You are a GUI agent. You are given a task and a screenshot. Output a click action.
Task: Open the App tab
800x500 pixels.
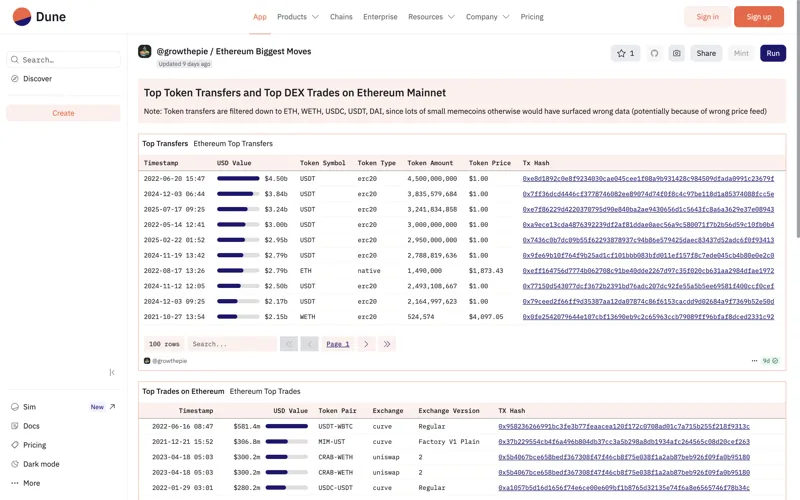[260, 17]
